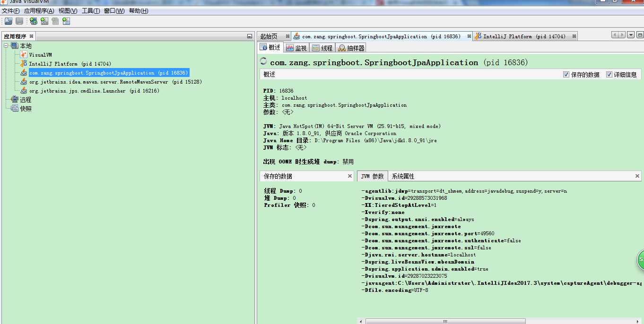Add a JMX connection via the toolbar icon
Image resolution: width=644 pixels, height=324 pixels.
(x=44, y=21)
